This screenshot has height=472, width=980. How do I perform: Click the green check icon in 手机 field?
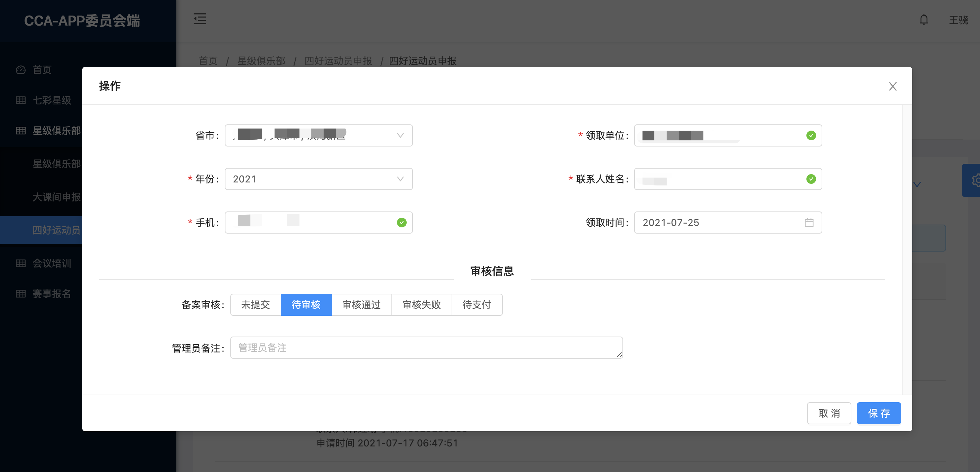[402, 223]
